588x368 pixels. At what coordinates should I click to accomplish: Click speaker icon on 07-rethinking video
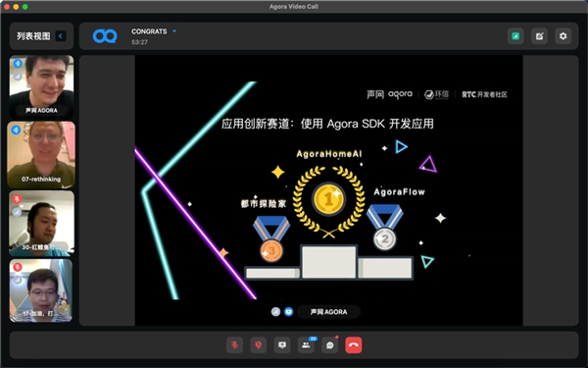tap(16, 130)
